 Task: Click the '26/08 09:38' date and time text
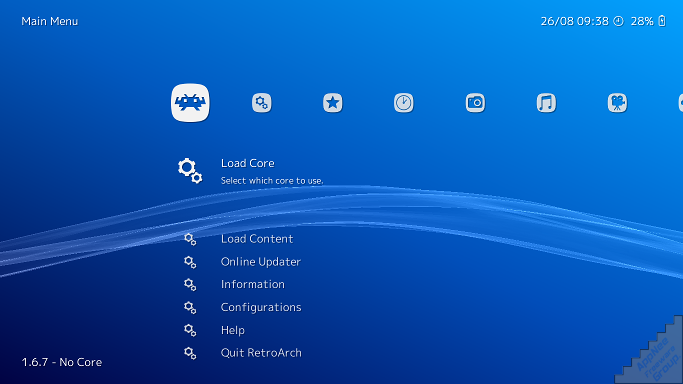[575, 21]
